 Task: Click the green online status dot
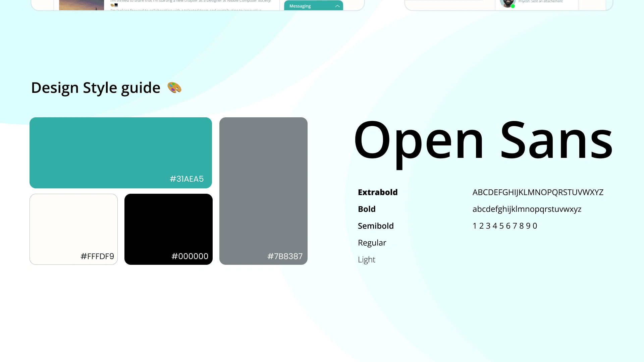pyautogui.click(x=513, y=6)
